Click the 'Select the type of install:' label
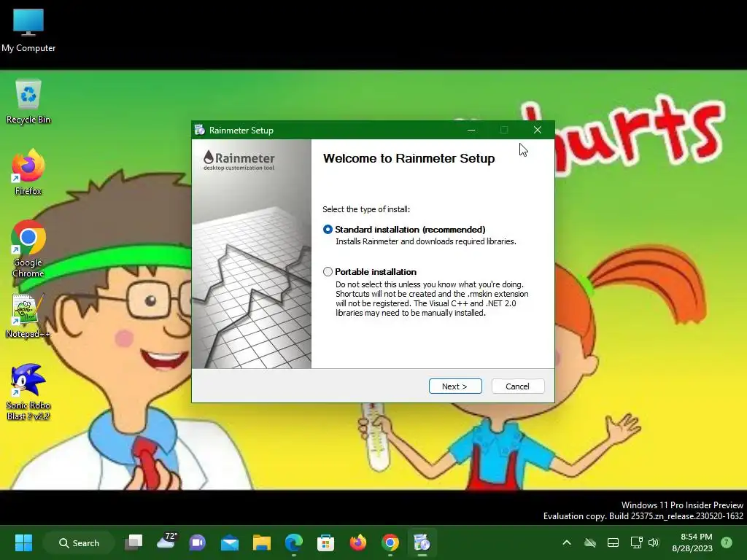 (366, 209)
